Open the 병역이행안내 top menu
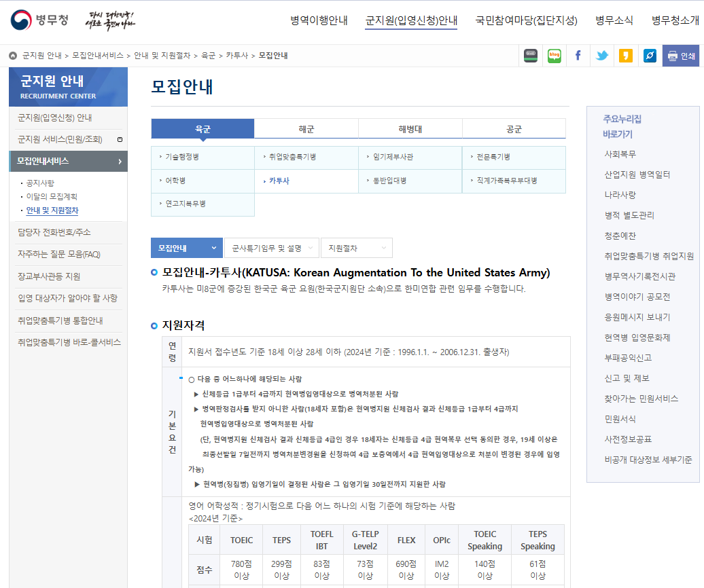The width and height of the screenshot is (704, 588). coord(319,20)
